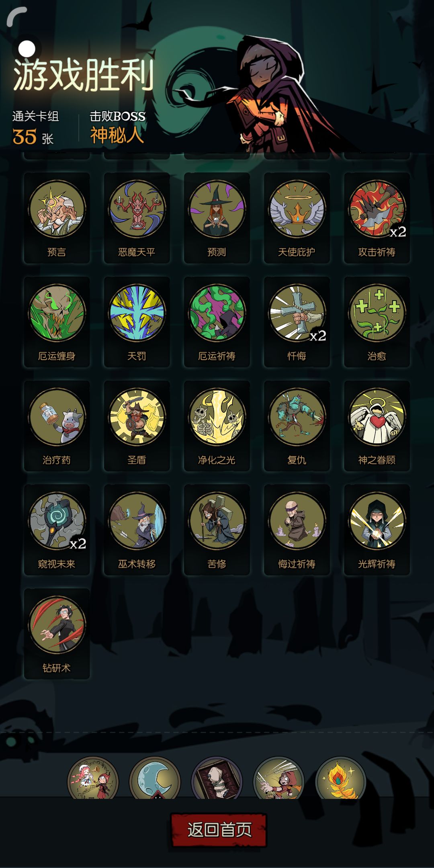View the 攻击祈祷 x2 card

click(377, 218)
